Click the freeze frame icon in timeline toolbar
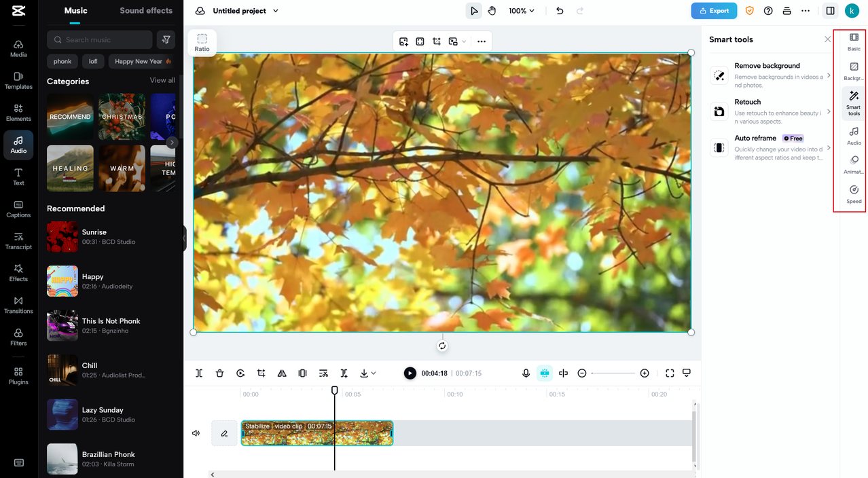Image resolution: width=868 pixels, height=478 pixels. [x=303, y=373]
